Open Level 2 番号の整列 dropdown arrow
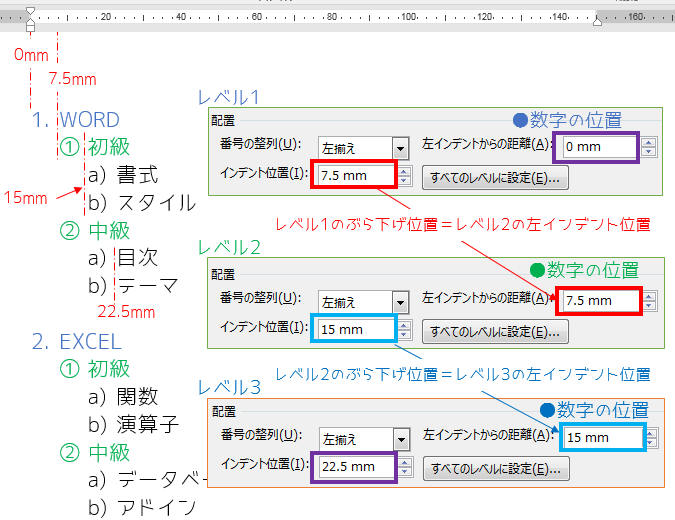 [x=401, y=303]
